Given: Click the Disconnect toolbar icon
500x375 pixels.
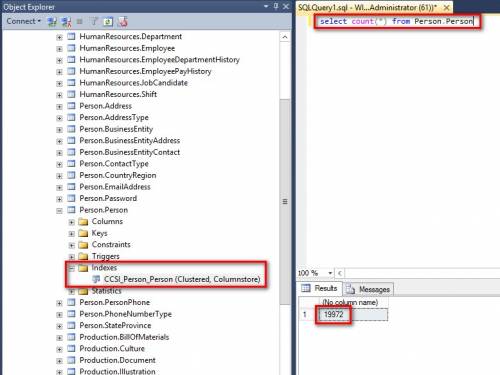Looking at the screenshot, I should pos(66,22).
